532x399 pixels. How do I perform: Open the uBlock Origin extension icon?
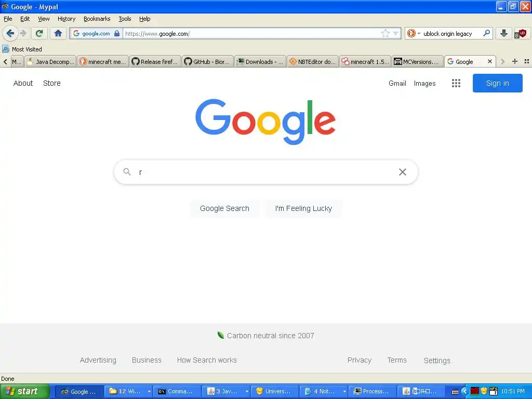[520, 33]
